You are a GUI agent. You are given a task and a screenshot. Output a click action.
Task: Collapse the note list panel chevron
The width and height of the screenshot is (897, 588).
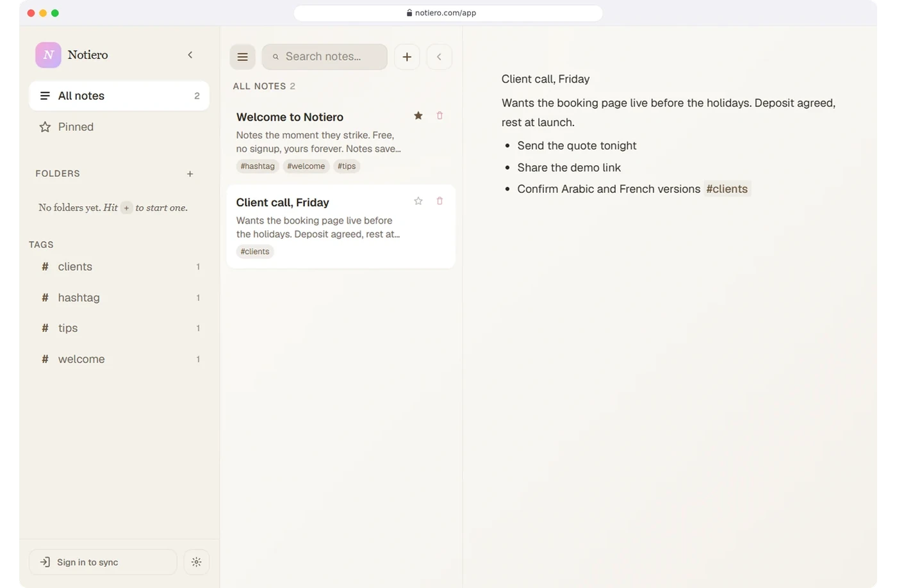[x=439, y=57]
